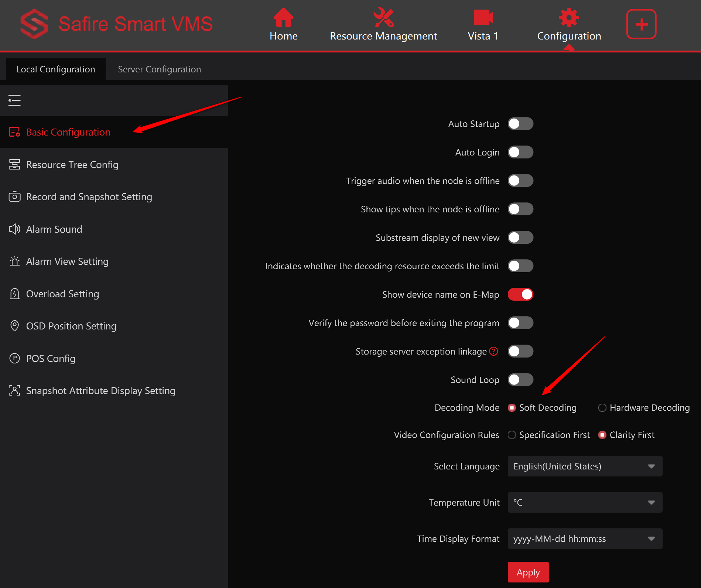Screen dimensions: 701x588
Task: Select Specification First radio button
Action: [512, 435]
